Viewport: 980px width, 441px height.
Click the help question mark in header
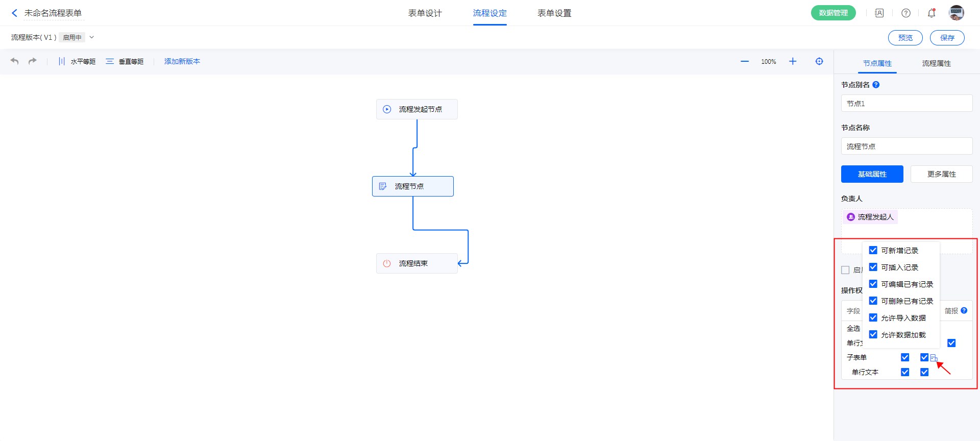click(x=906, y=13)
